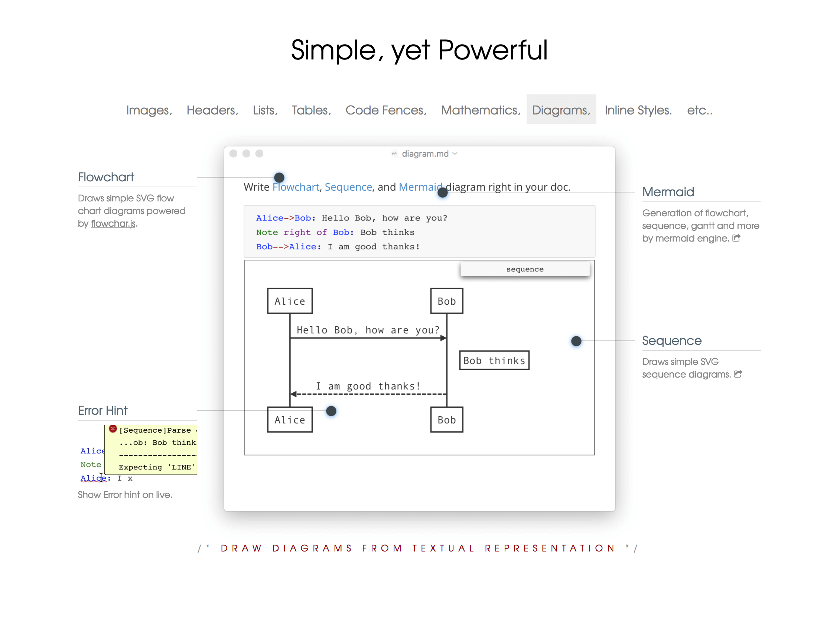The width and height of the screenshot is (840, 634).
Task: Click the Error Hint heading
Action: point(102,411)
